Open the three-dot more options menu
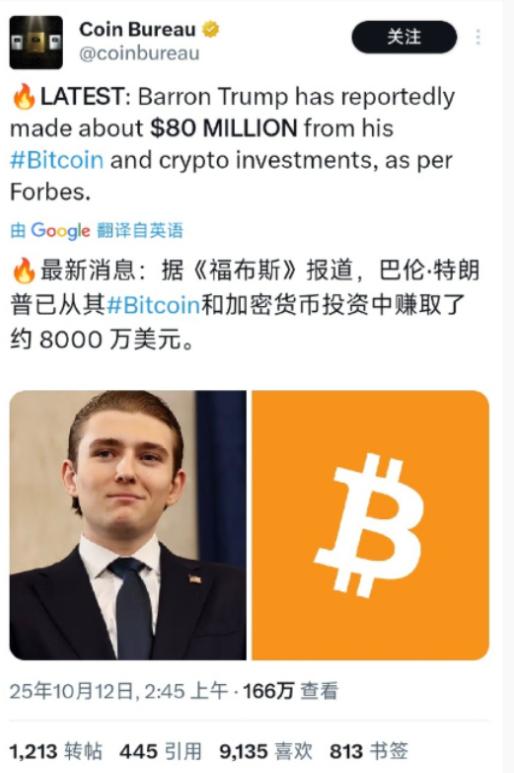The width and height of the screenshot is (514, 773). click(478, 37)
